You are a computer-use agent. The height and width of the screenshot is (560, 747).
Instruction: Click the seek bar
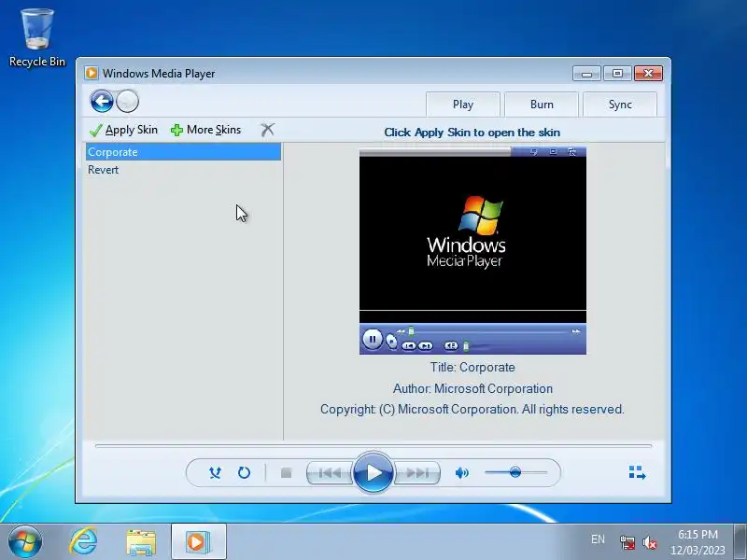(x=373, y=446)
